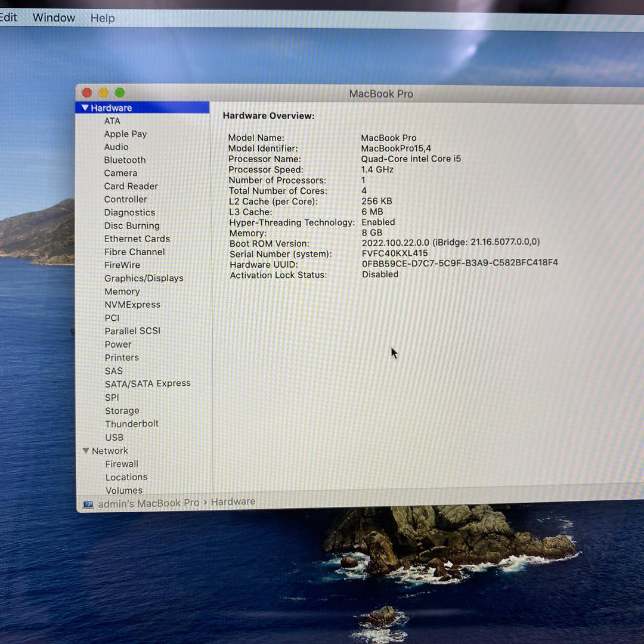The width and height of the screenshot is (644, 644).
Task: Select Parallel SCSI in the sidebar
Action: tap(132, 330)
